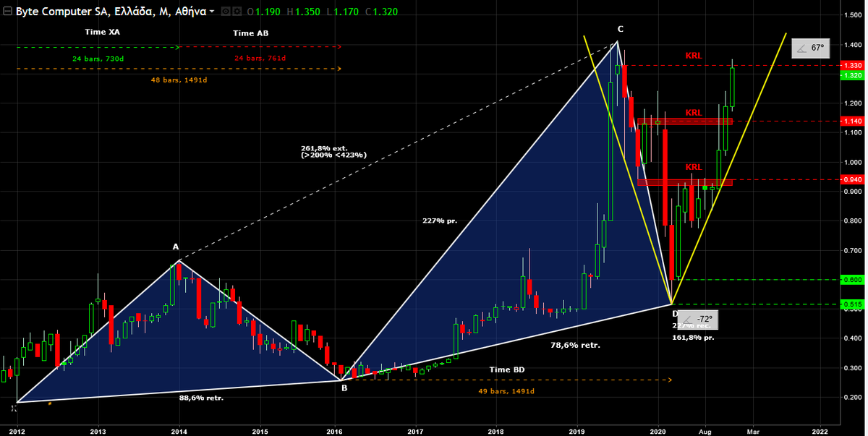Click the 1.140 red price label
Image resolution: width=868 pixels, height=436 pixels.
(x=852, y=121)
